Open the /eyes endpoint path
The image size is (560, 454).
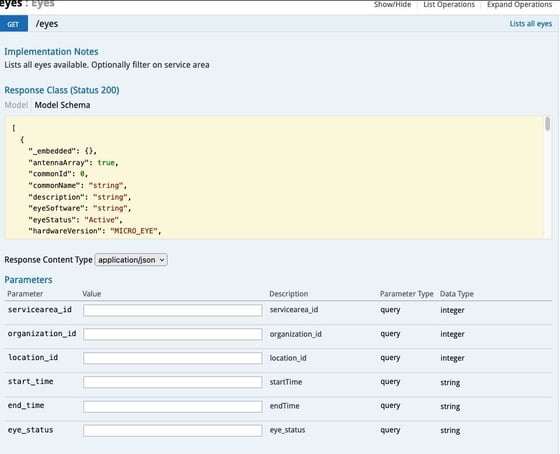(x=46, y=24)
